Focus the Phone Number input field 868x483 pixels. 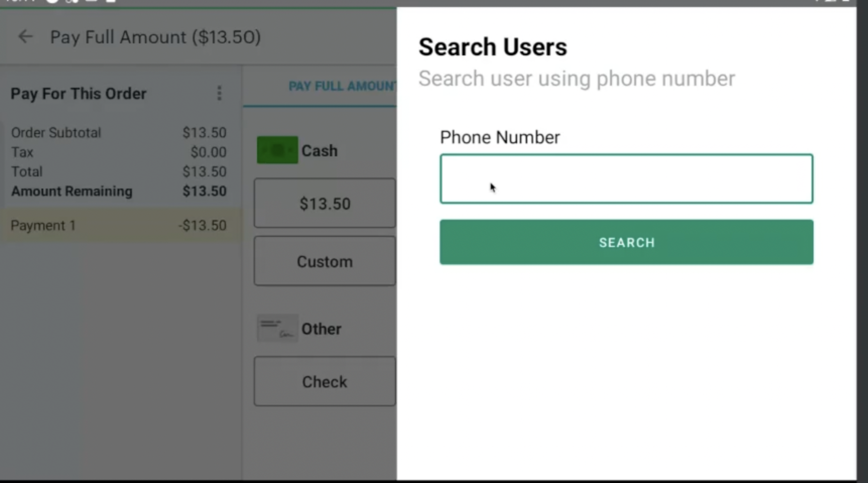pyautogui.click(x=626, y=179)
